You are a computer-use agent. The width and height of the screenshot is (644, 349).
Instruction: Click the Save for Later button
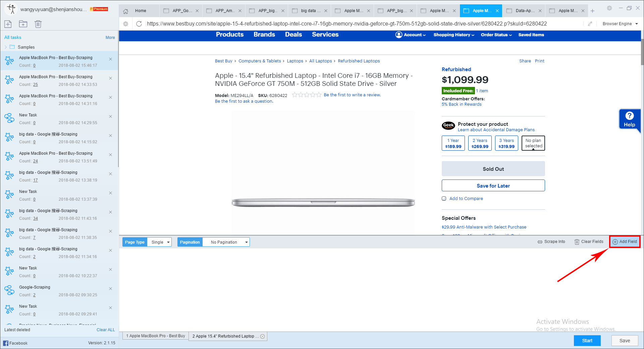pos(493,186)
